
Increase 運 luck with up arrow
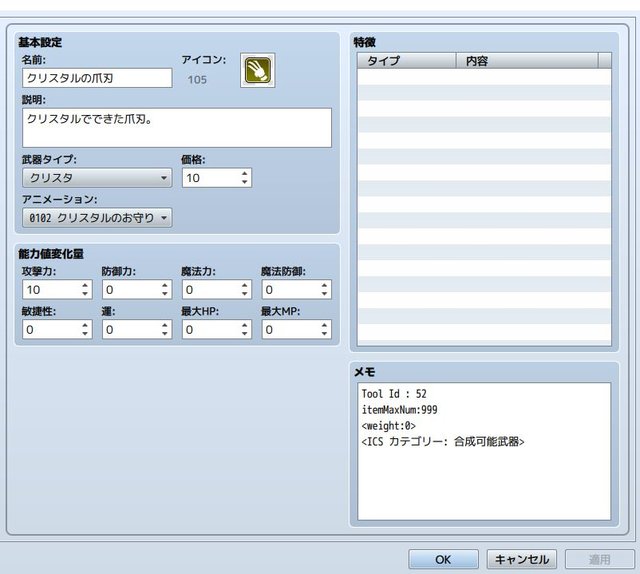click(x=164, y=325)
